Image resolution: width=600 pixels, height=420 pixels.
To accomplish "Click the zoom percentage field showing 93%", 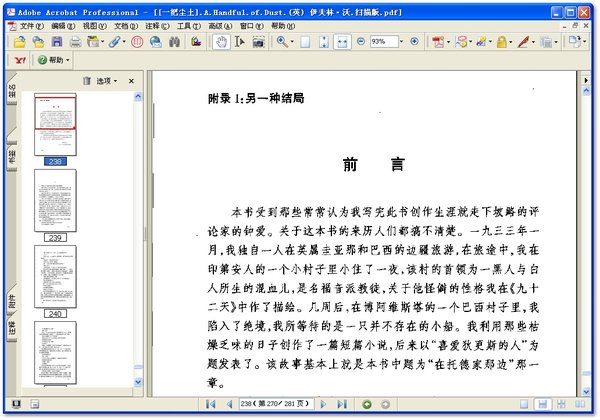I will tap(384, 42).
